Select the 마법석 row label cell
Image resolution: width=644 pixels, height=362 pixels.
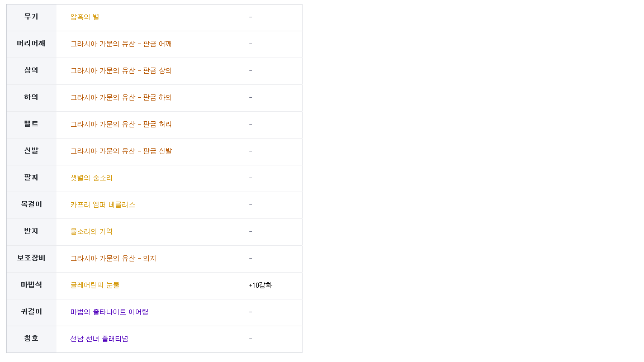[31, 285]
